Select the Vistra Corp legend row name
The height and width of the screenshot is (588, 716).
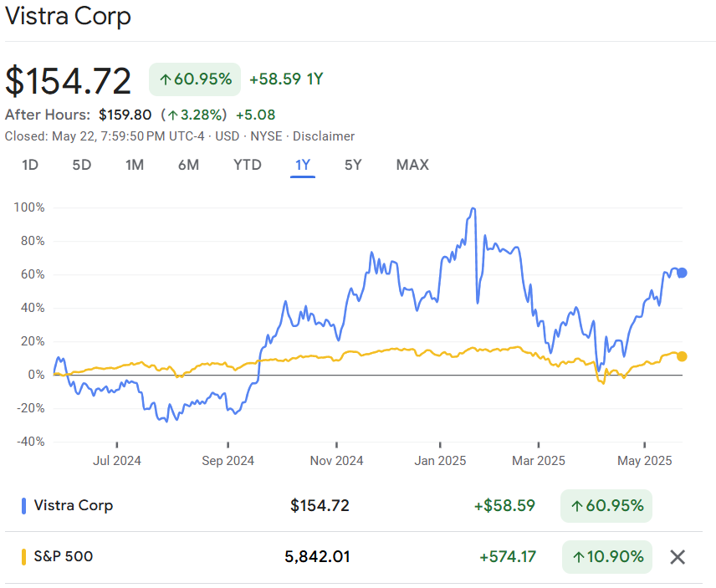[x=74, y=506]
